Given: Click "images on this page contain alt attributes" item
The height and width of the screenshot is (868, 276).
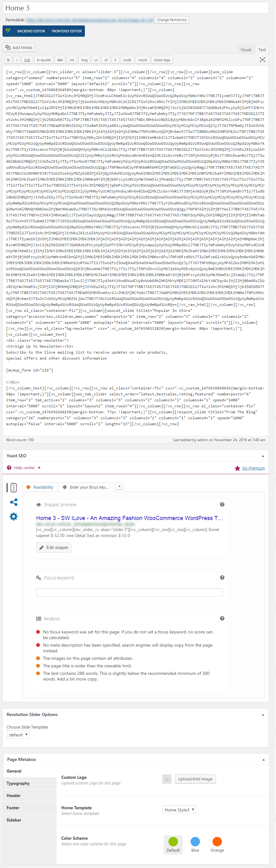Looking at the screenshot, I should 88,659.
